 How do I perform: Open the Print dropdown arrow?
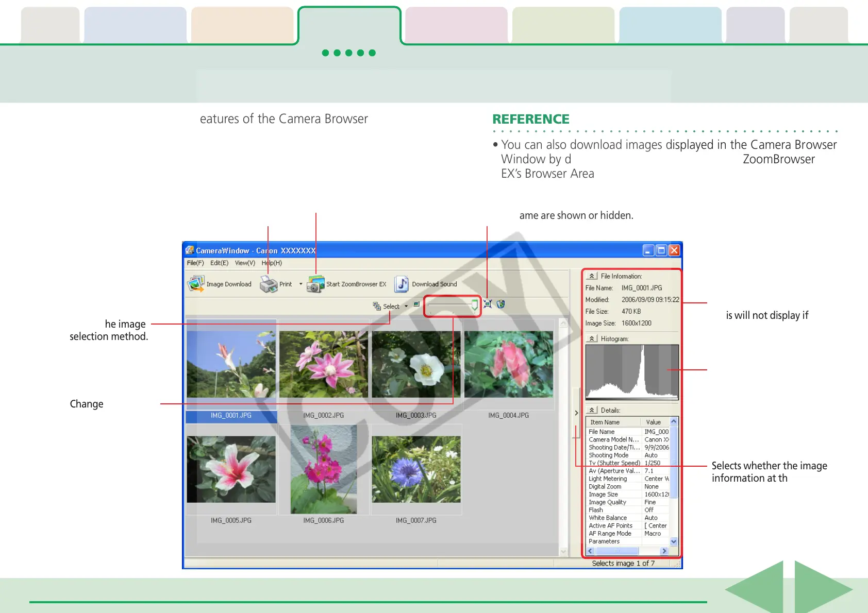[301, 284]
